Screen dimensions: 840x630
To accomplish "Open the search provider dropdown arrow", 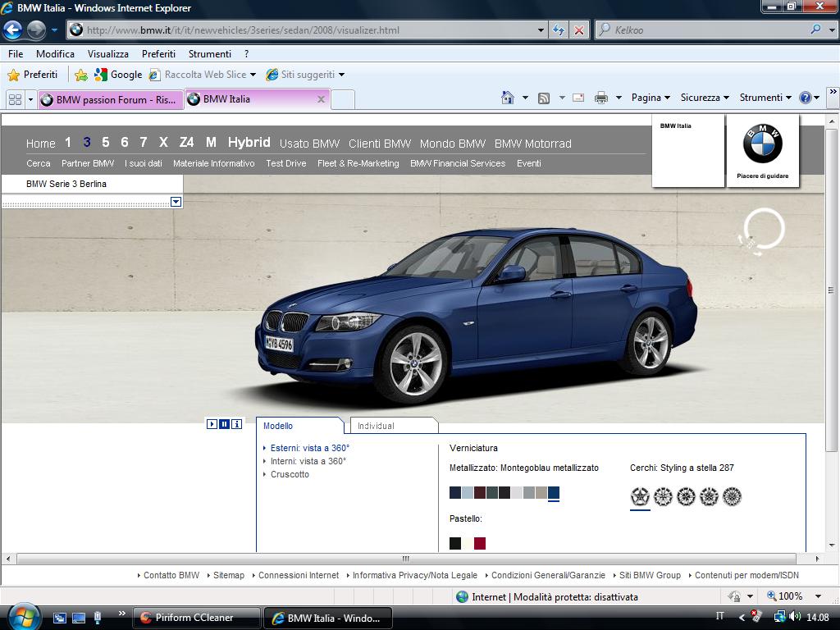I will click(832, 30).
